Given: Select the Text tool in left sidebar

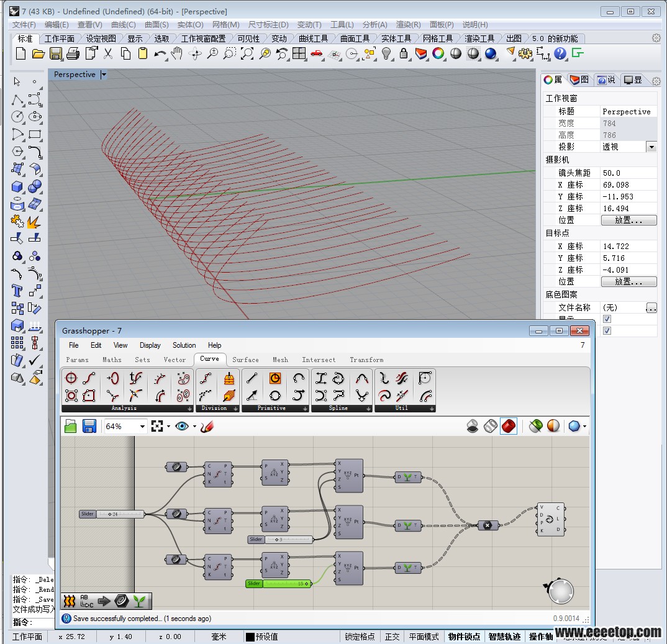Looking at the screenshot, I should pos(17,291).
